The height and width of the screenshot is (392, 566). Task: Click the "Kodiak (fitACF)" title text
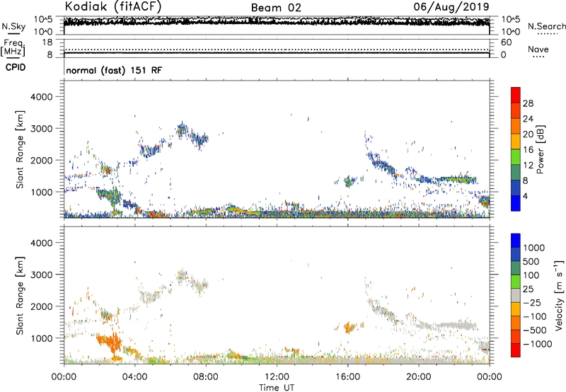113,6
